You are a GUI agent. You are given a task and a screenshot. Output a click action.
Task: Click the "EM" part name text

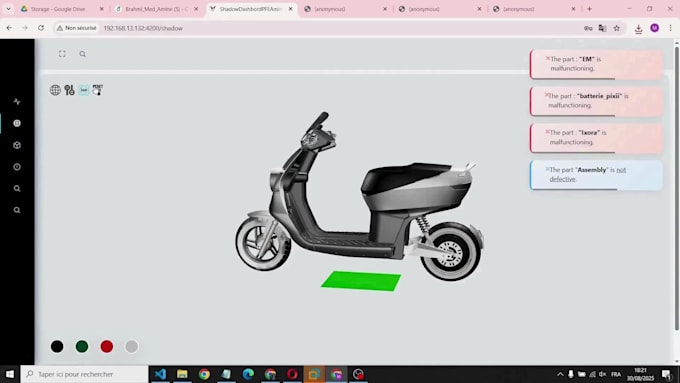(587, 59)
